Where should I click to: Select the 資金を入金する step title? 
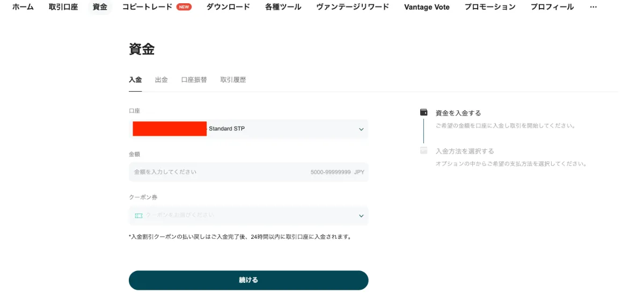click(458, 113)
